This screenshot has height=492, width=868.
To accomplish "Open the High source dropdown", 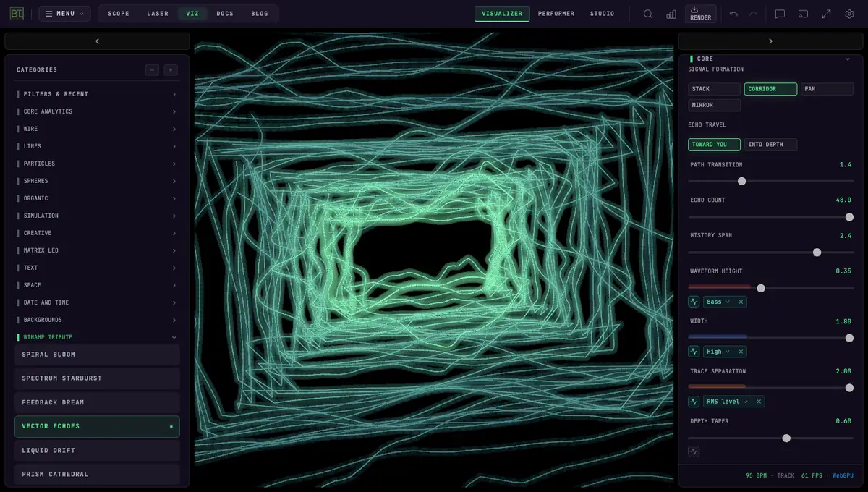I will (x=718, y=352).
